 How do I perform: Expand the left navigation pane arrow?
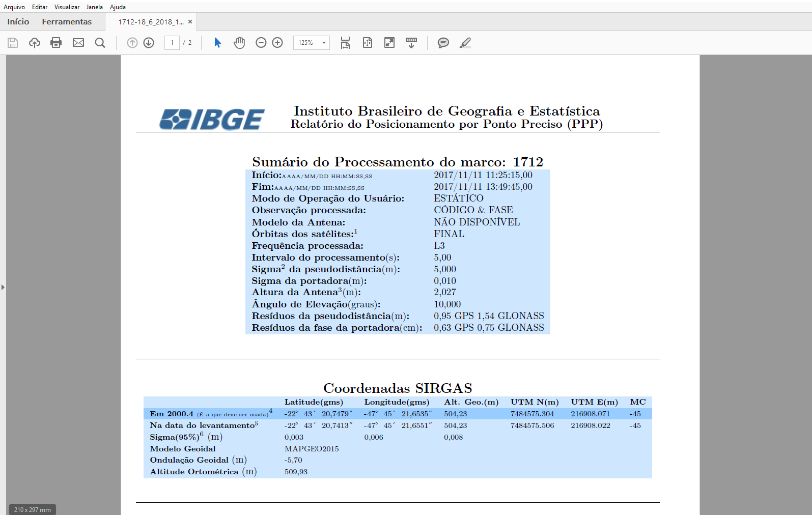coord(3,288)
